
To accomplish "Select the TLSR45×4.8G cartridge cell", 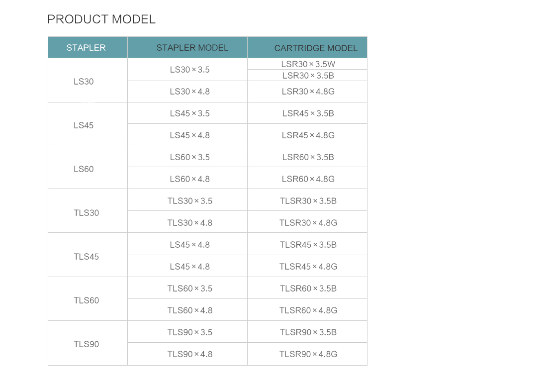I will click(x=307, y=266).
